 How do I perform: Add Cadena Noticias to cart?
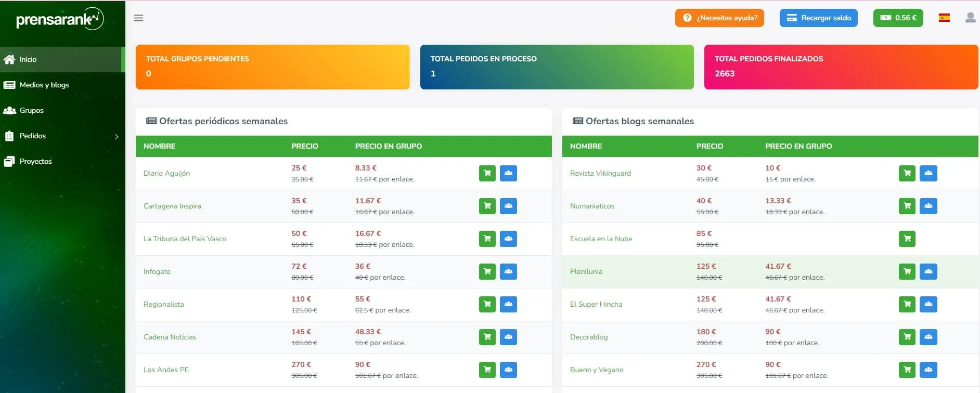pyautogui.click(x=487, y=337)
